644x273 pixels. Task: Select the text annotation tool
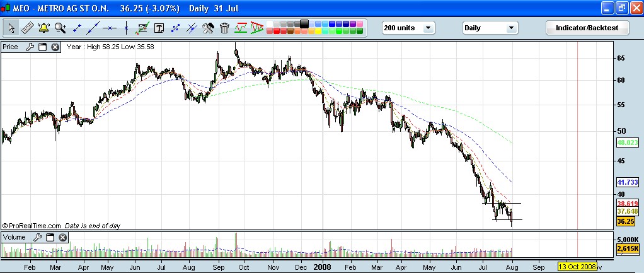coord(159,28)
